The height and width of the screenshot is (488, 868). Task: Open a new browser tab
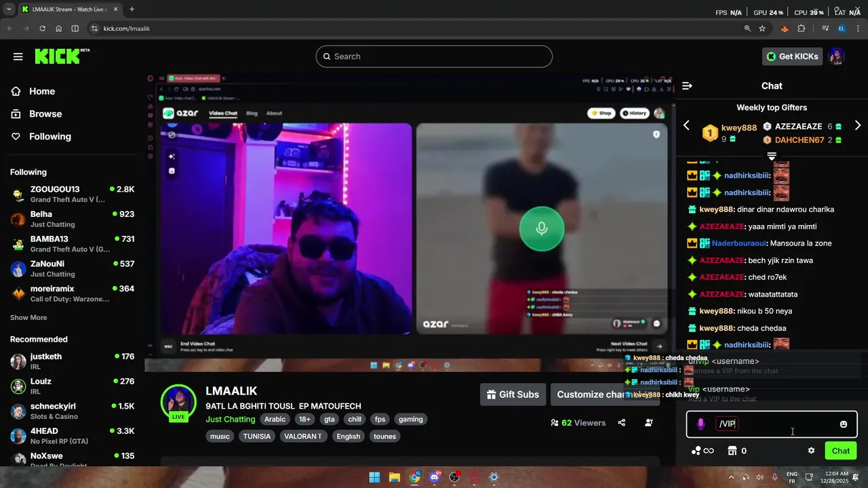[132, 9]
